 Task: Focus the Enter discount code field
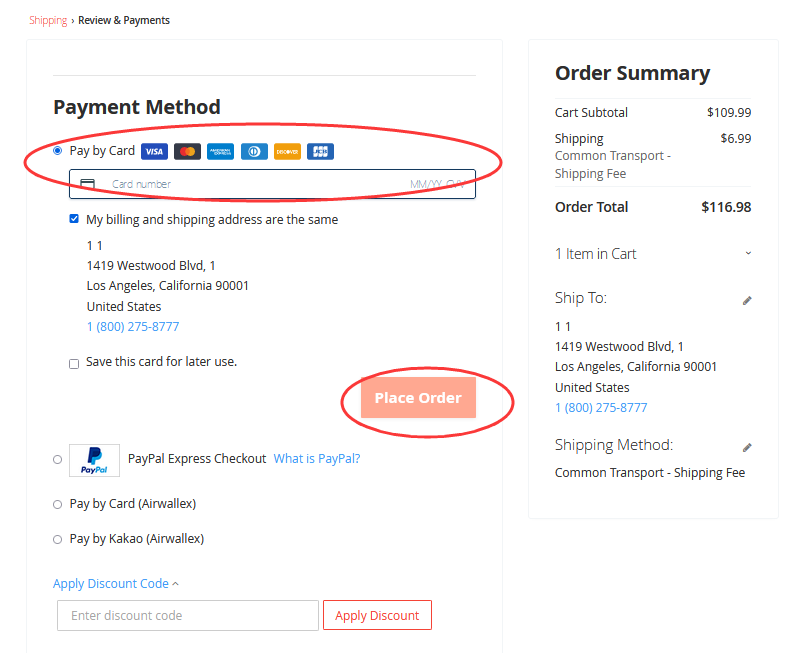coord(187,615)
